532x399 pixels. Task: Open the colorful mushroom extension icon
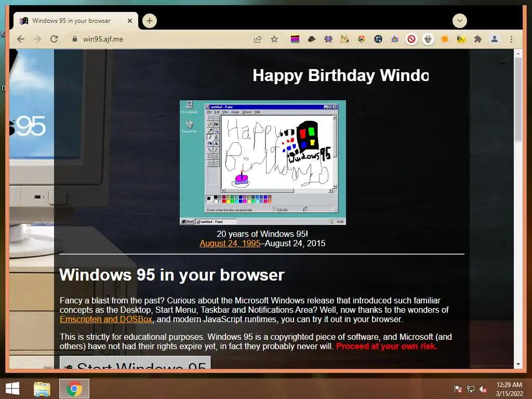click(x=362, y=39)
